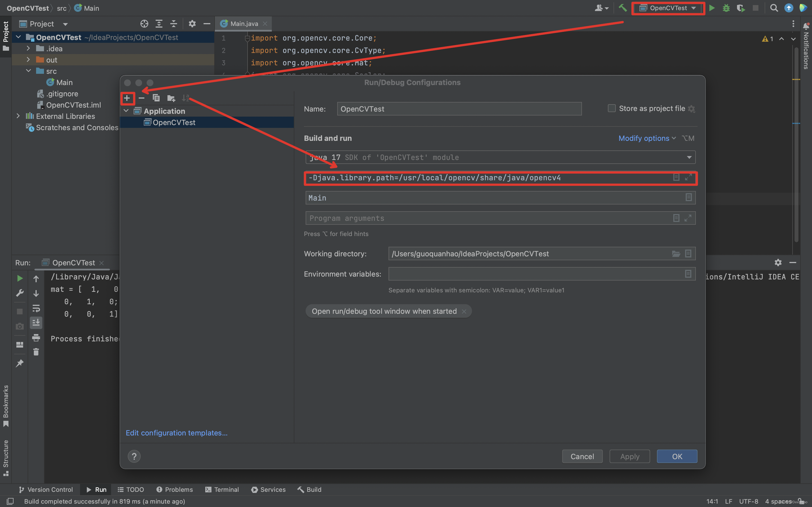Screen dimensions: 812x507
Task: Click the VM options input field
Action: click(499, 177)
